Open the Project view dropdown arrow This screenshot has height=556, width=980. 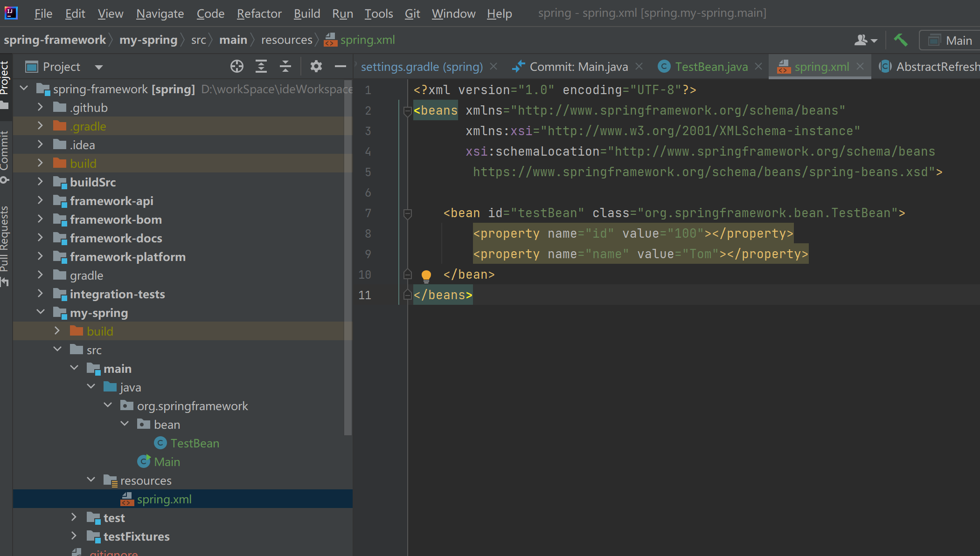[x=99, y=67]
